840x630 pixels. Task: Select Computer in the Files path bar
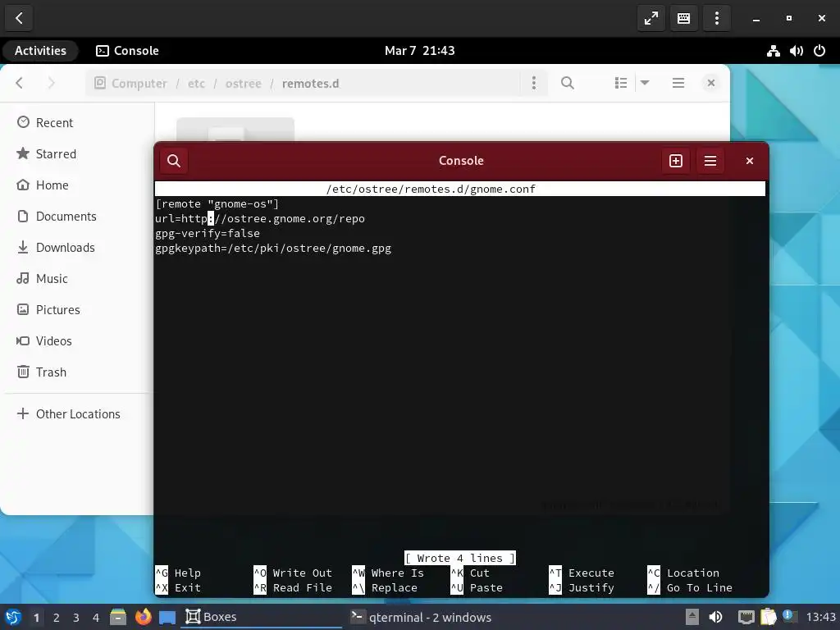130,84
